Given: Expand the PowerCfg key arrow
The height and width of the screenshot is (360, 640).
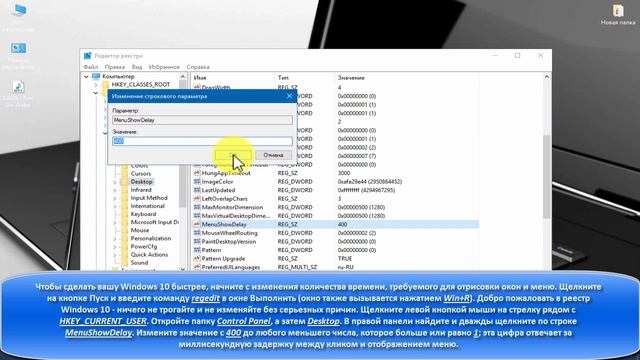Looking at the screenshot, I should pos(115,247).
